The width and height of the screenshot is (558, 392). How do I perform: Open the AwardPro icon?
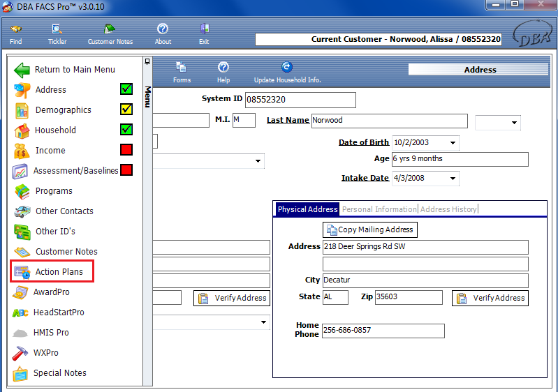(x=20, y=292)
